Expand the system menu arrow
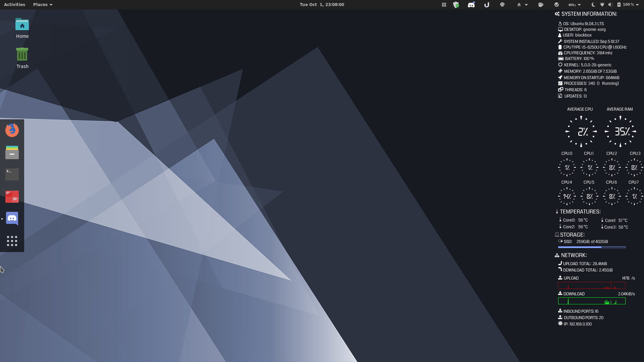The height and width of the screenshot is (362, 644). (x=637, y=5)
